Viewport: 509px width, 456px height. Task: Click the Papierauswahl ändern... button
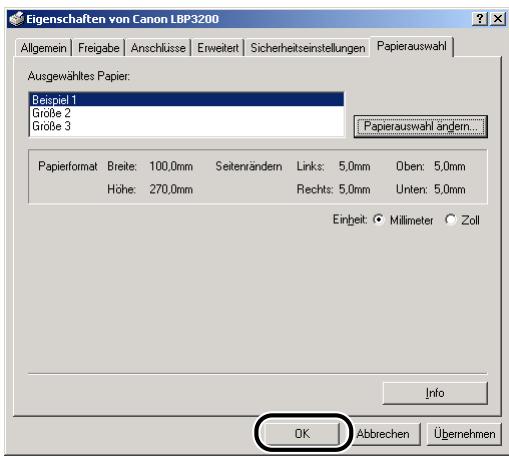421,126
